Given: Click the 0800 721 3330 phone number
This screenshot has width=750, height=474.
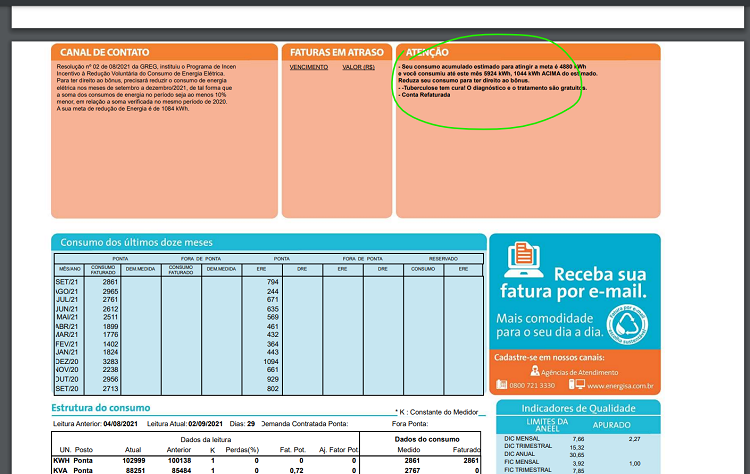Looking at the screenshot, I should 537,386.
